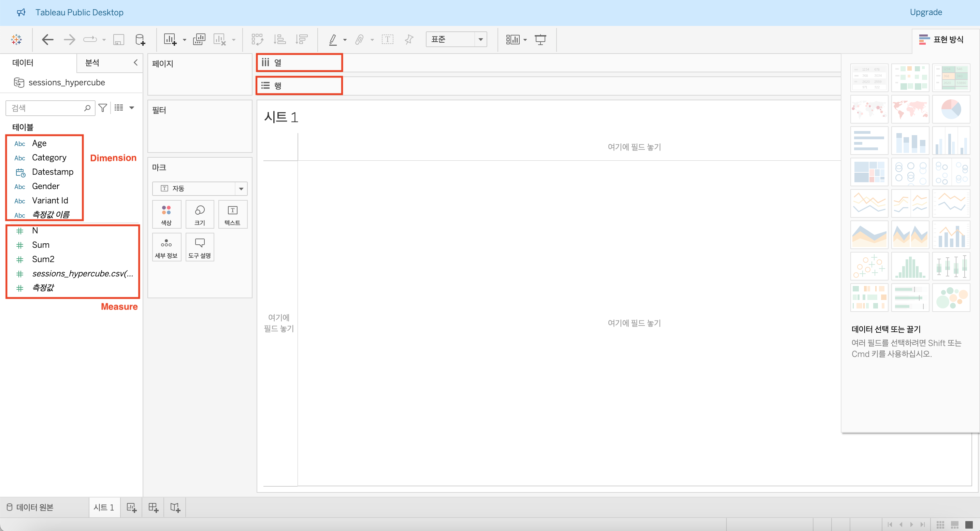Image resolution: width=980 pixels, height=531 pixels.
Task: Switch to the 데이터 tab
Action: [23, 63]
